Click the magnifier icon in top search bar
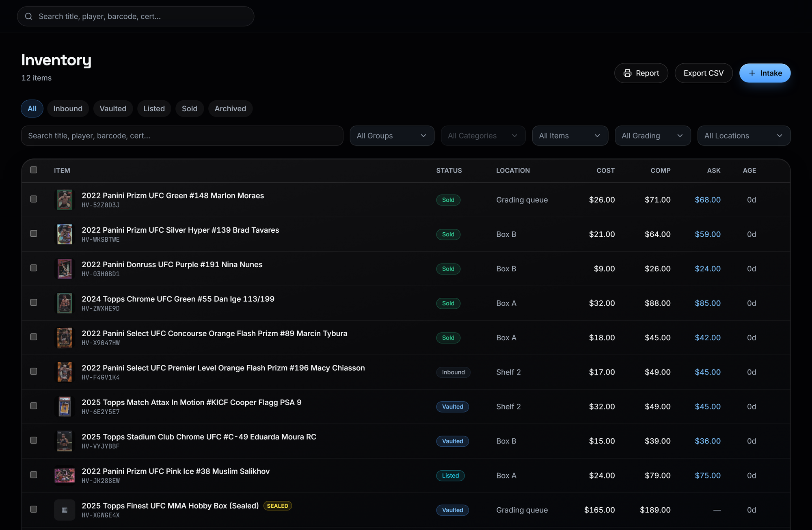Image resolution: width=812 pixels, height=530 pixels. click(x=29, y=16)
